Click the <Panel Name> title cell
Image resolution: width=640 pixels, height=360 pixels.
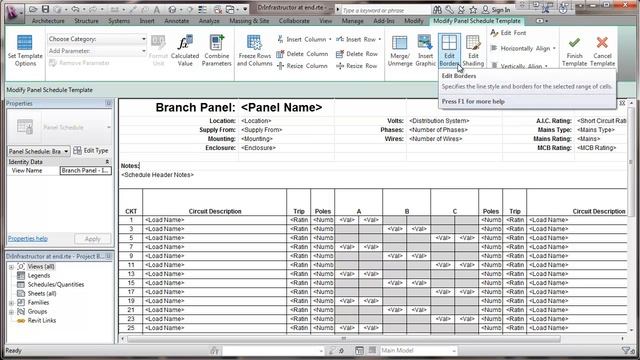pyautogui.click(x=282, y=107)
